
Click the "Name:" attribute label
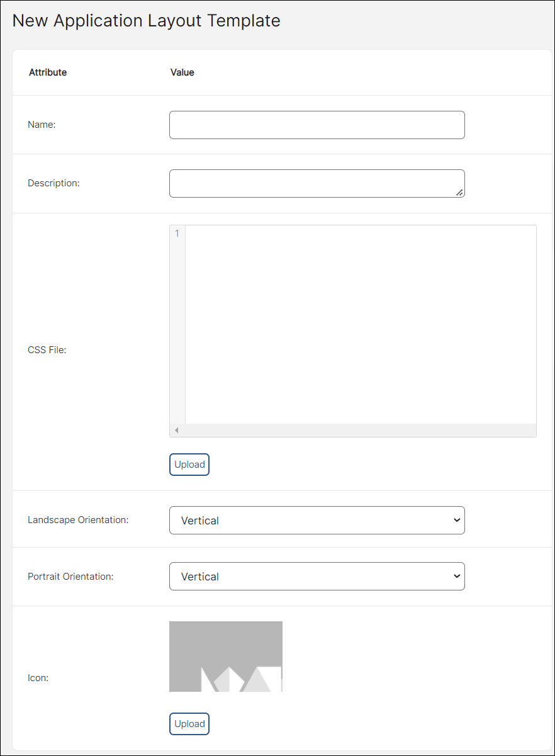[x=42, y=125]
